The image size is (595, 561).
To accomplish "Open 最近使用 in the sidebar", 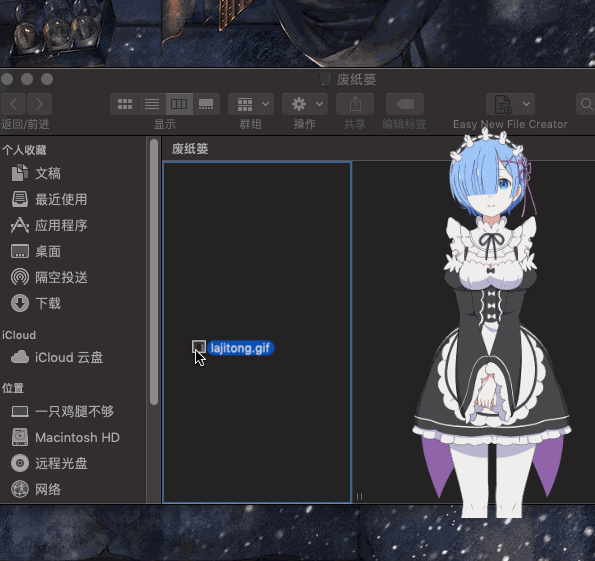I will pyautogui.click(x=49, y=199).
